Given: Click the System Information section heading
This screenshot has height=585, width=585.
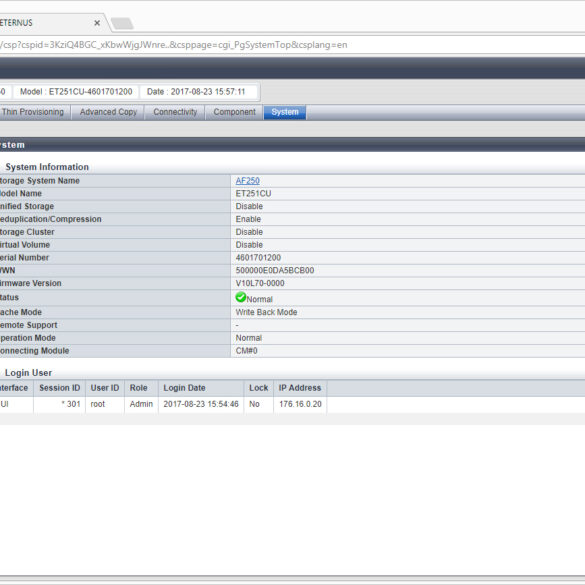Looking at the screenshot, I should 47,167.
